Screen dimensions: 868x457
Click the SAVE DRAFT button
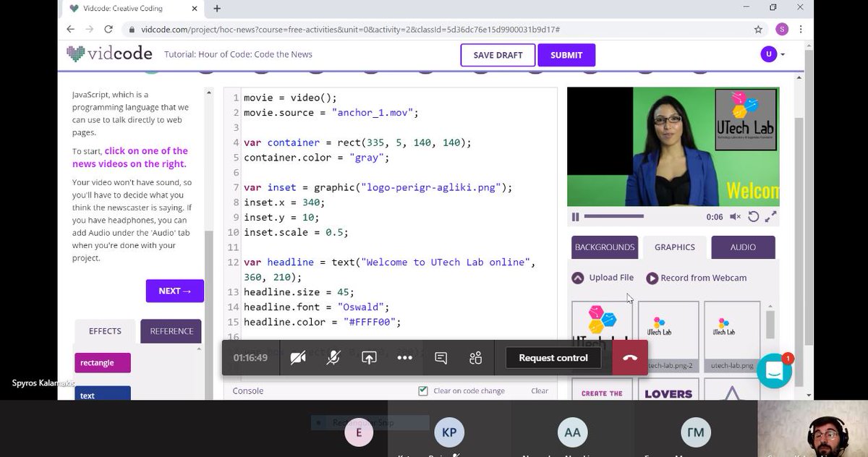click(x=498, y=55)
